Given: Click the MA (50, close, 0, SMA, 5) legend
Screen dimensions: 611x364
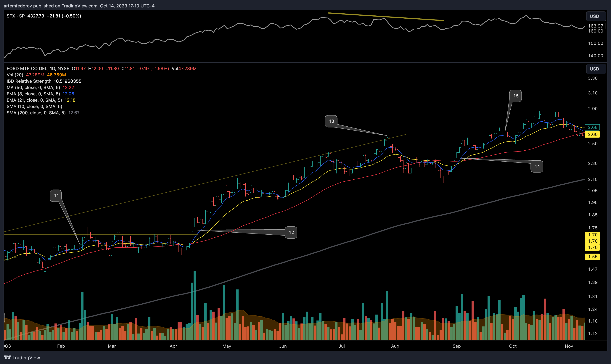Looking at the screenshot, I should pyautogui.click(x=33, y=88).
